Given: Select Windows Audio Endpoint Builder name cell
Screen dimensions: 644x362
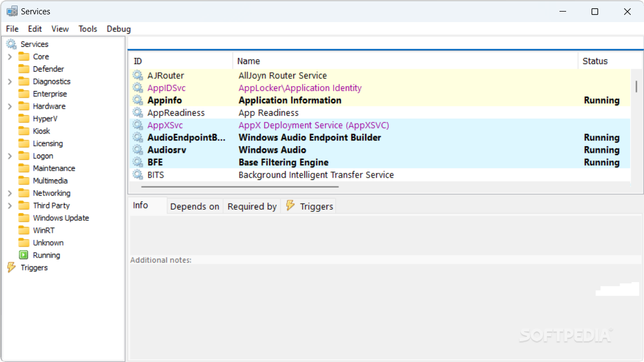Looking at the screenshot, I should pyautogui.click(x=310, y=137).
